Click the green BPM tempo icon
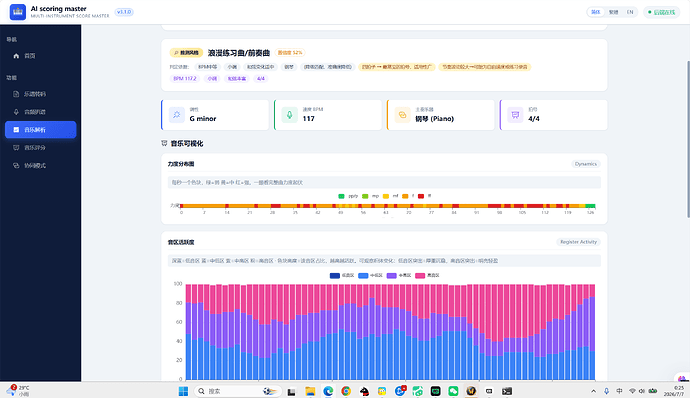The height and width of the screenshot is (398, 690). 290,115
